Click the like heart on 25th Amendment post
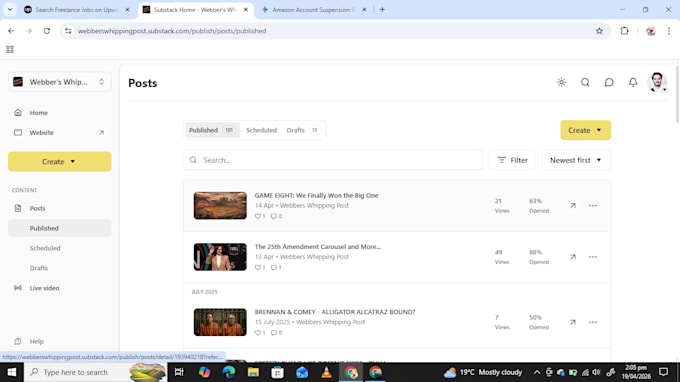This screenshot has width=680, height=382. coord(258,268)
